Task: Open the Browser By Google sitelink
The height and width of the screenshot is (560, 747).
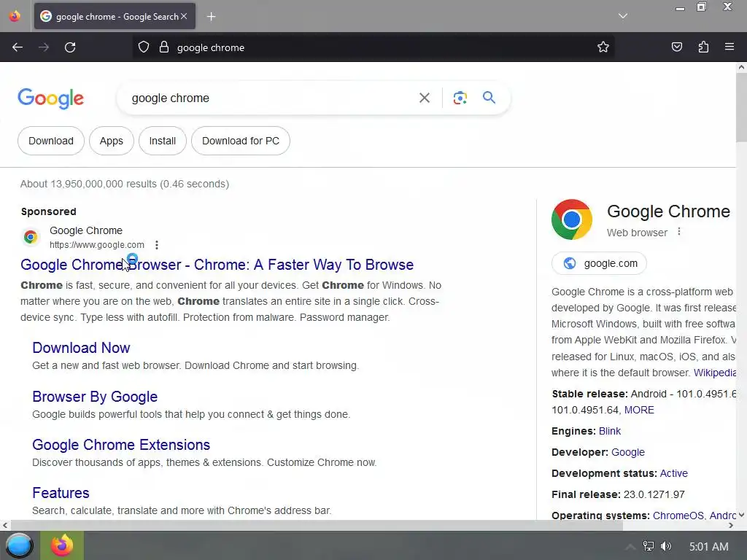Action: point(95,397)
